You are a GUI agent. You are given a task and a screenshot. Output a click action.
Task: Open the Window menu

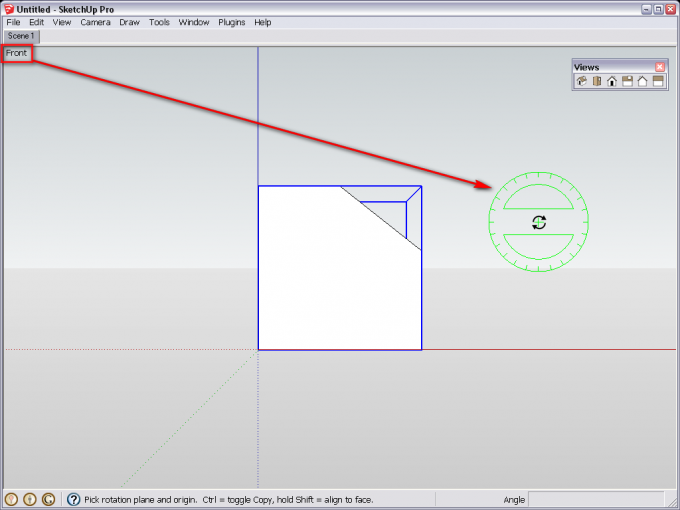[194, 22]
